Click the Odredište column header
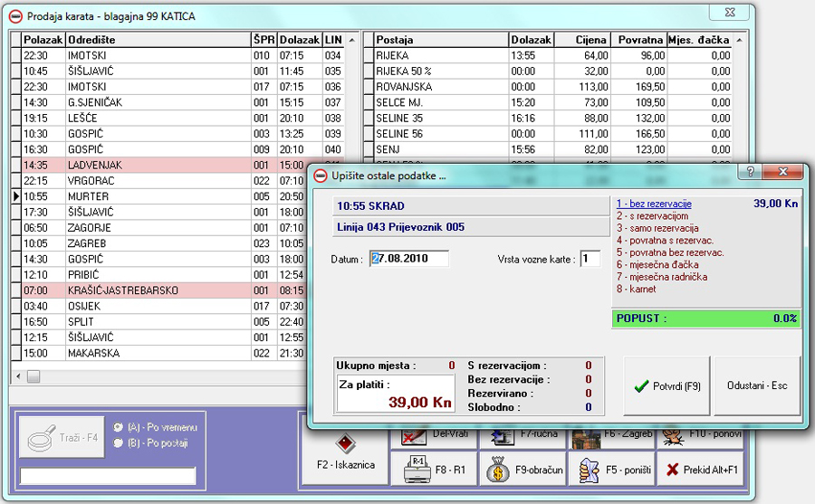The height and width of the screenshot is (504, 815). 158,40
